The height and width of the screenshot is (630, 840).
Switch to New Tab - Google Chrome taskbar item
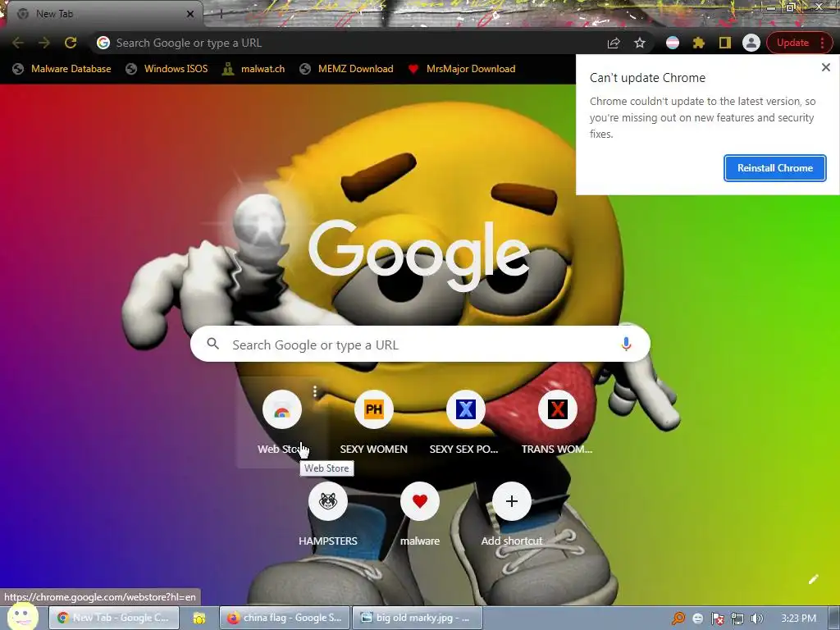click(113, 618)
